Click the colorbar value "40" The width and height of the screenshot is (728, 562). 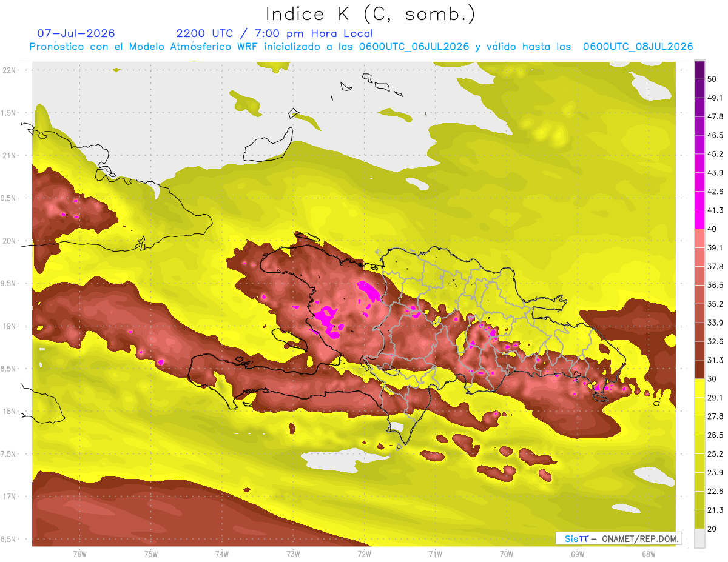pos(712,229)
